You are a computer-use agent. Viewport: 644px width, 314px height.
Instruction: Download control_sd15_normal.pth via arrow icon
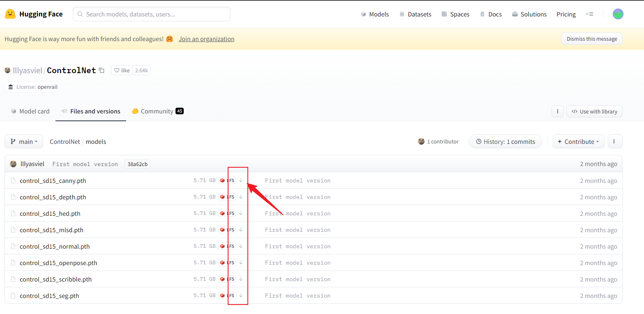pyautogui.click(x=241, y=246)
